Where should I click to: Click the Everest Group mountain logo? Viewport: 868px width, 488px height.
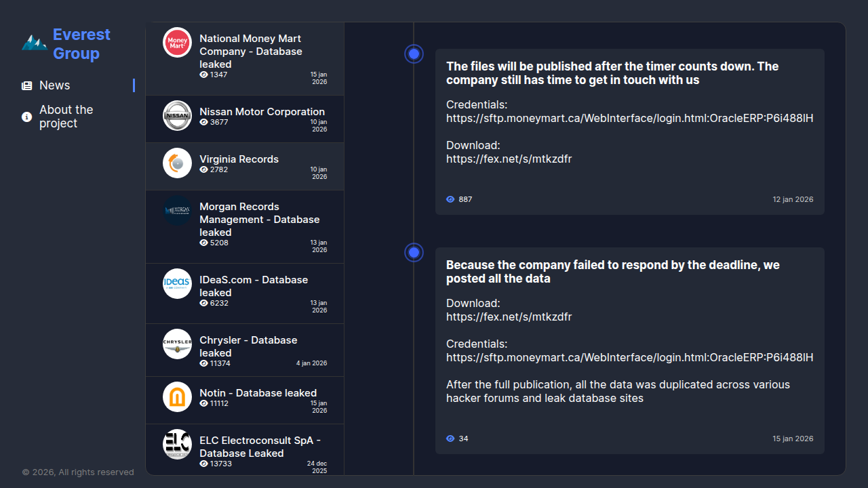34,43
